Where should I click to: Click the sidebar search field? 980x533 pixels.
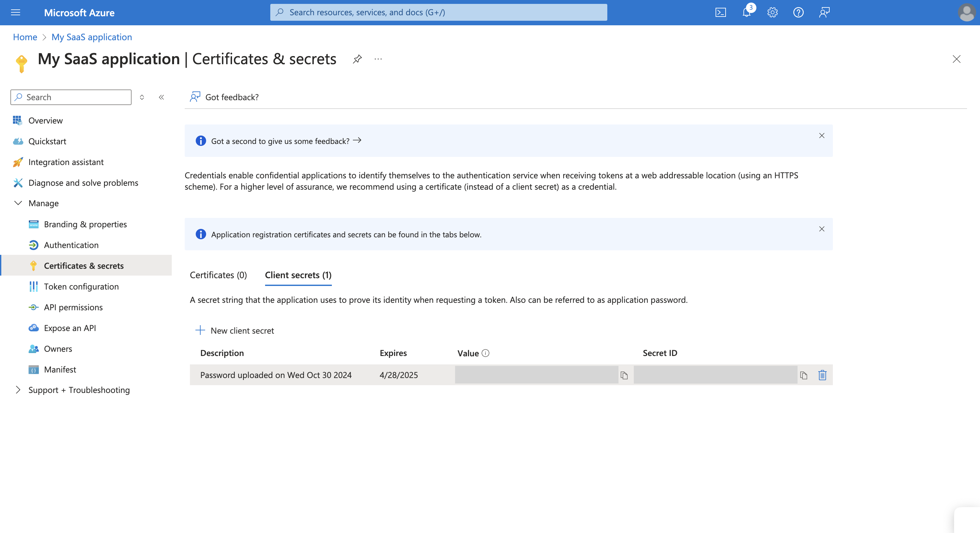[71, 97]
